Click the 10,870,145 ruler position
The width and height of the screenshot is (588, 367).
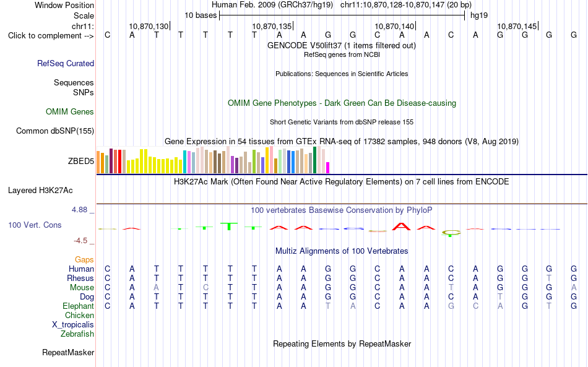[517, 26]
